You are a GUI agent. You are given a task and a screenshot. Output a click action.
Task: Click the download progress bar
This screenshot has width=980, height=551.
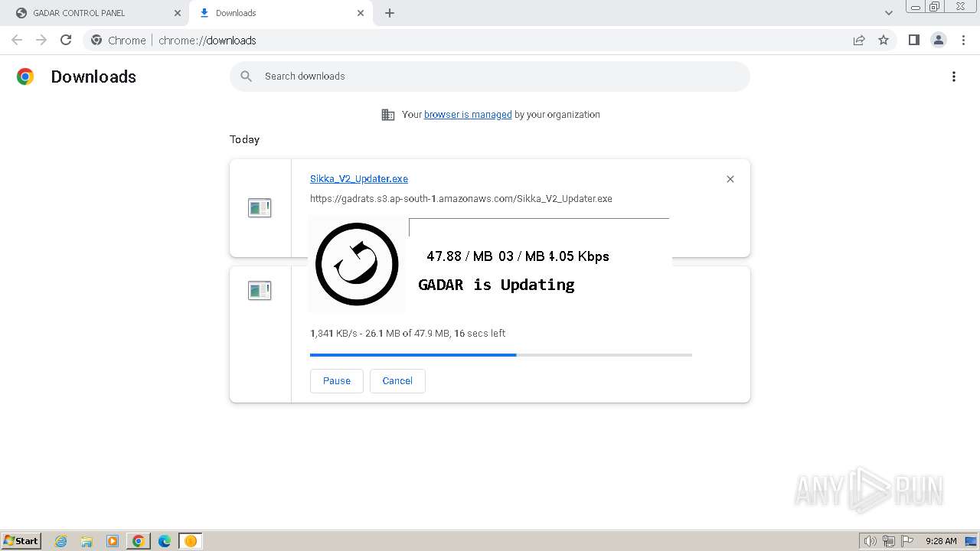[501, 355]
